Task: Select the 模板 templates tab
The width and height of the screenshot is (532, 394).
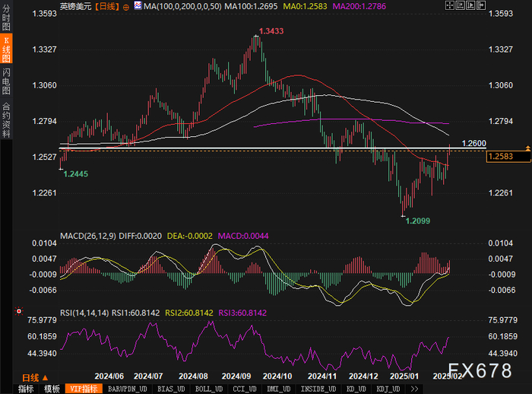Action: pos(52,389)
